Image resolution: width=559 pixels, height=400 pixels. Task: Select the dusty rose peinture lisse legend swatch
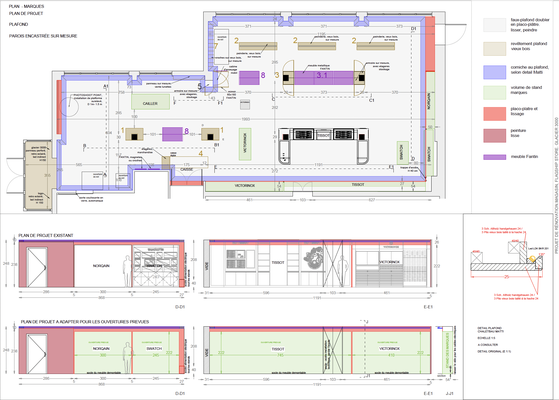494,136
